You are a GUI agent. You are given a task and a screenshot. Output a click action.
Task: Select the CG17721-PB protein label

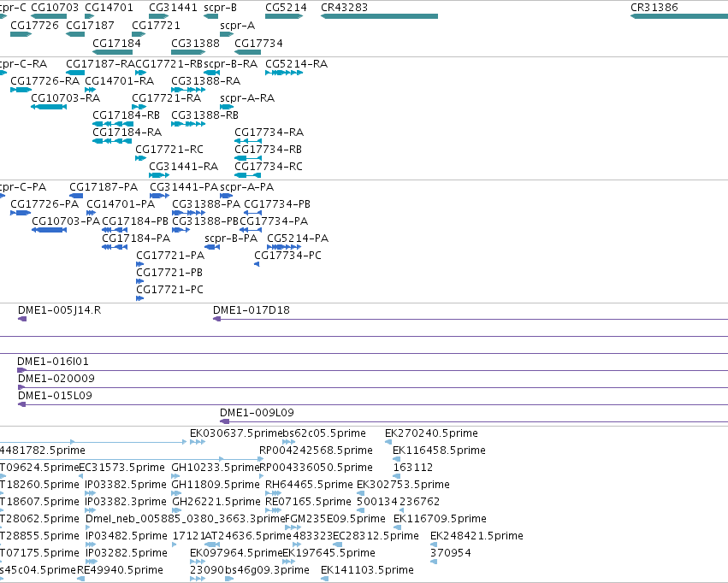click(169, 273)
